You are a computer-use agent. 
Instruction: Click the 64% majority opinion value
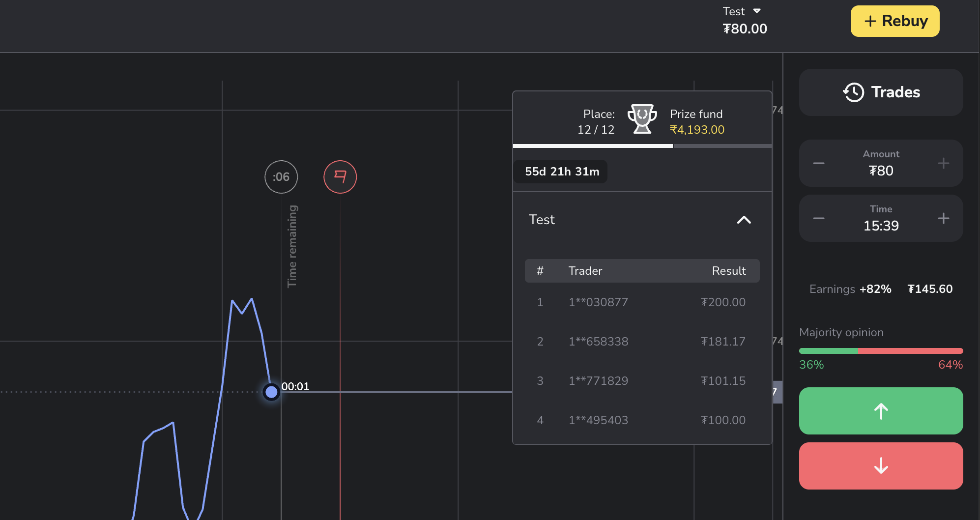(951, 365)
